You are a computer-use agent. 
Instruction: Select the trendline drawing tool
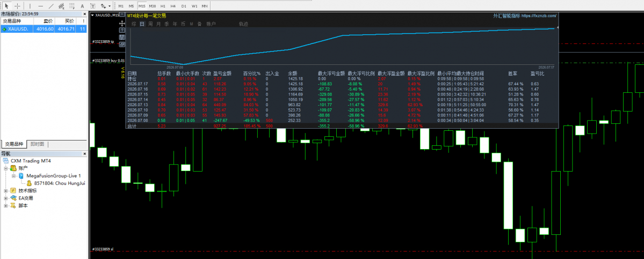(50, 6)
